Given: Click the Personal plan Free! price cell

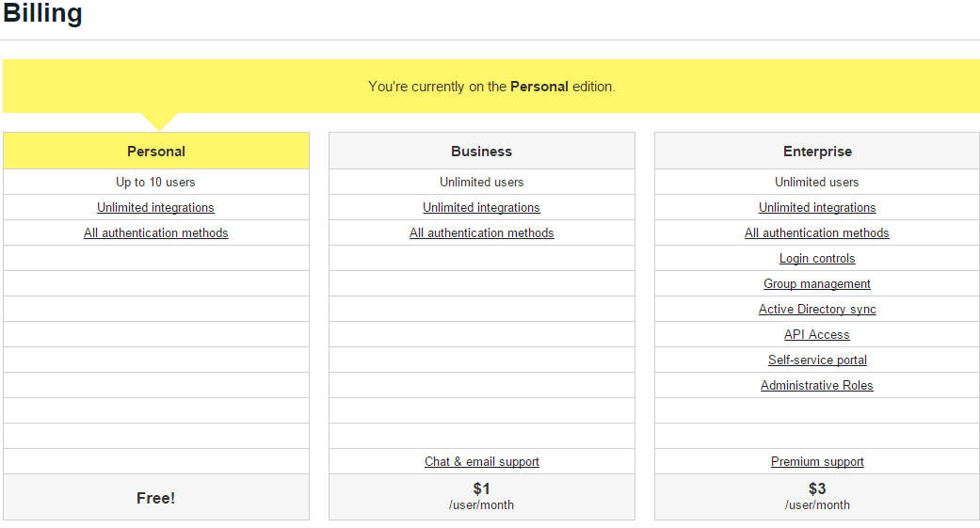Looking at the screenshot, I should click(x=156, y=498).
